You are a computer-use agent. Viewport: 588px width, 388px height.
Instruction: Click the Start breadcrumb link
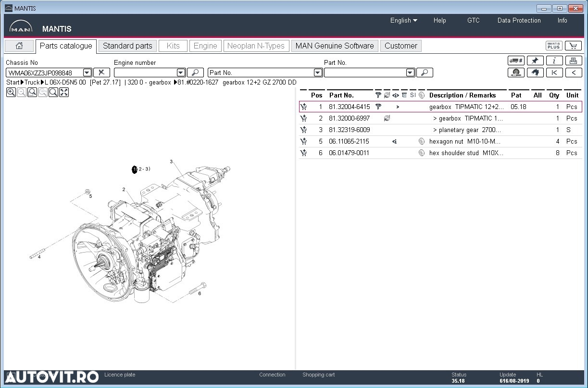pyautogui.click(x=13, y=83)
